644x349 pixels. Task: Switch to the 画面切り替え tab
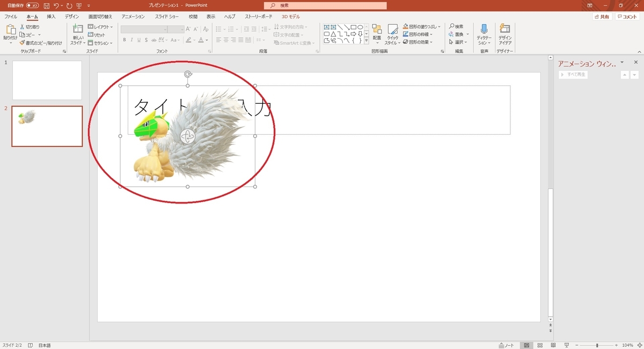(100, 17)
